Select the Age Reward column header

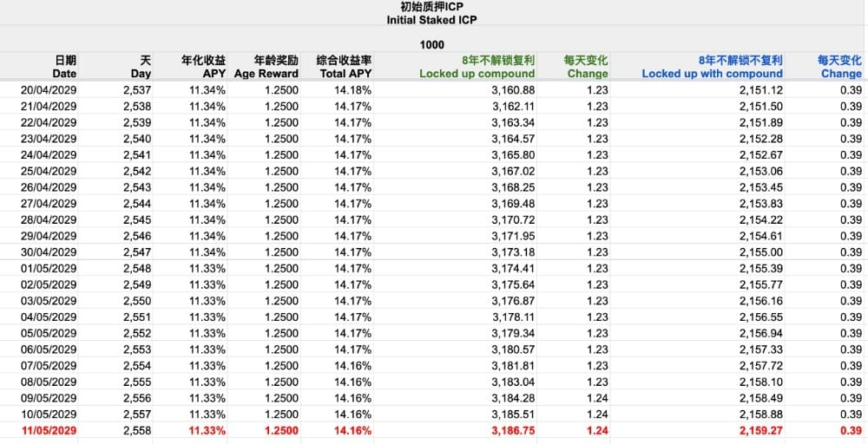coord(266,67)
